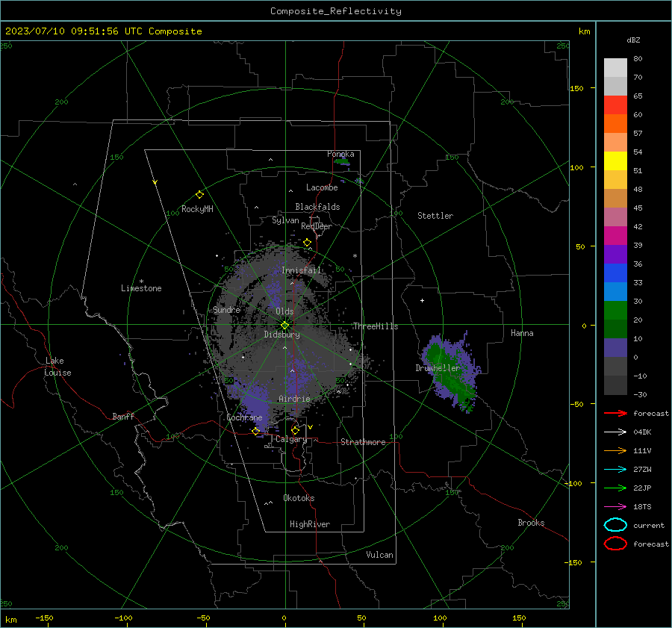Click the Stettler city label
672x628 pixels.
click(x=435, y=216)
